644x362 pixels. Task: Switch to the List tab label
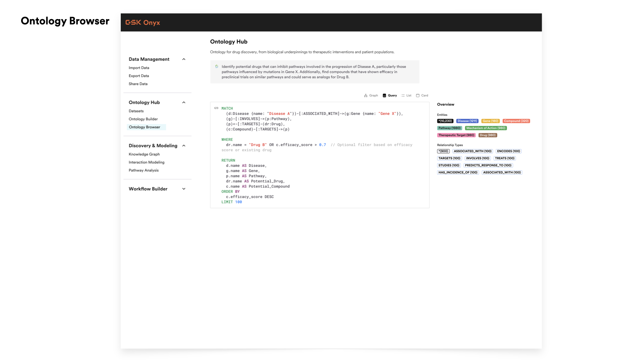(409, 96)
